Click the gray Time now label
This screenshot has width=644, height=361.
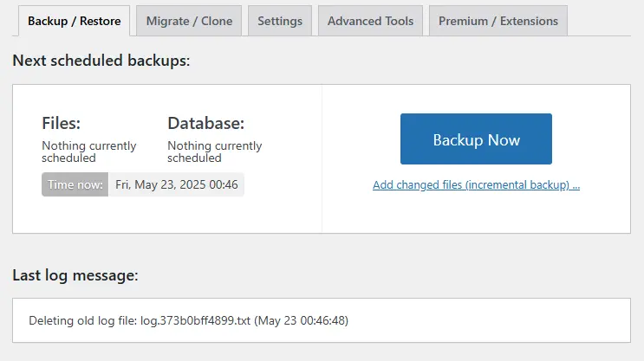[x=75, y=184]
